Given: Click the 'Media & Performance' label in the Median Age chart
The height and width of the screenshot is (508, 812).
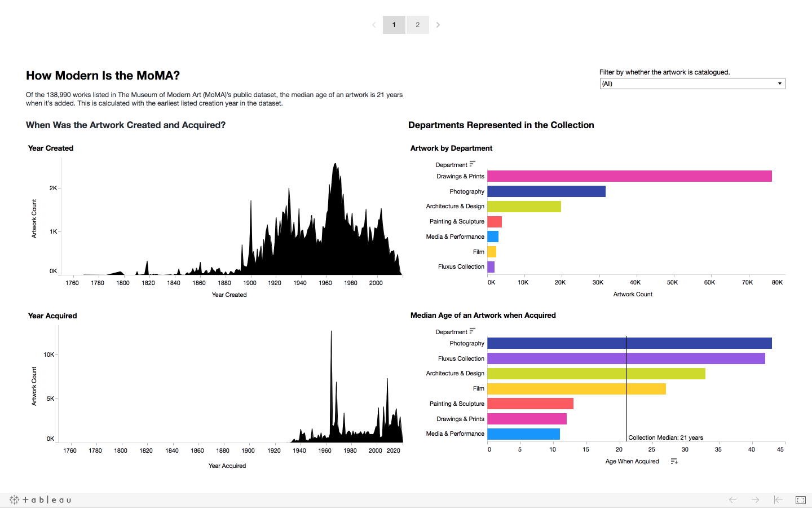Looking at the screenshot, I should 455,434.
